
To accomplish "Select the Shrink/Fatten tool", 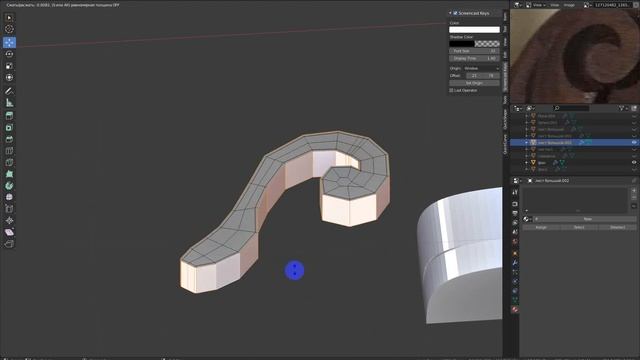I will tap(9, 220).
